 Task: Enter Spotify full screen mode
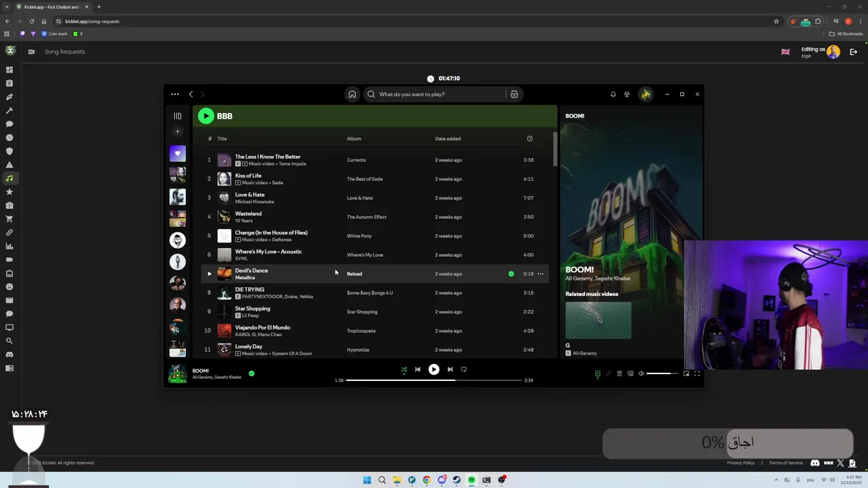point(697,373)
